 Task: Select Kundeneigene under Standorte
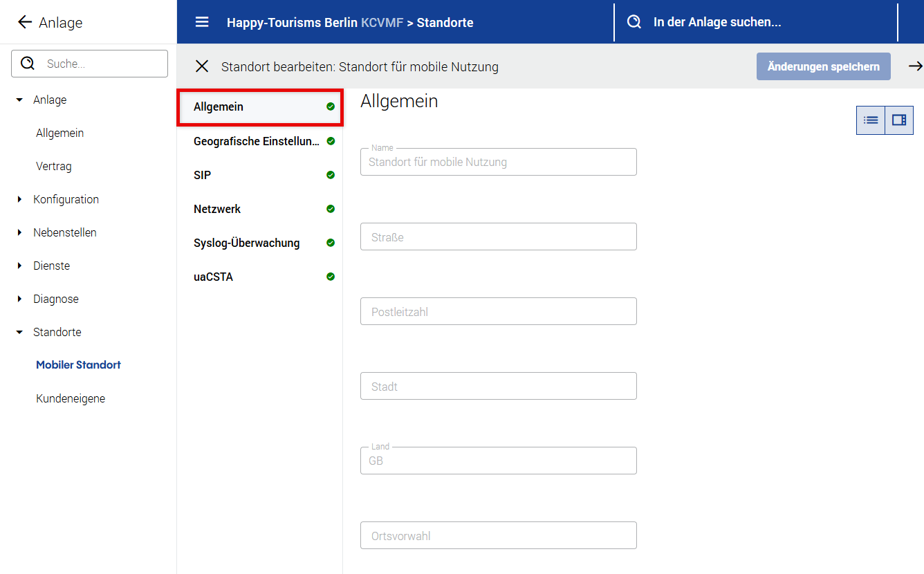click(x=71, y=399)
